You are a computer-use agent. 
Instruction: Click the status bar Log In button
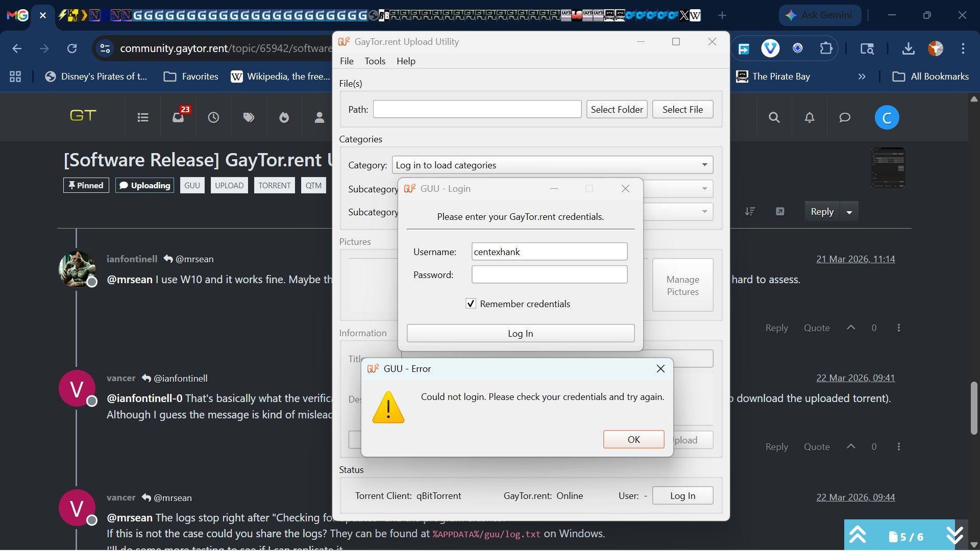coord(682,495)
